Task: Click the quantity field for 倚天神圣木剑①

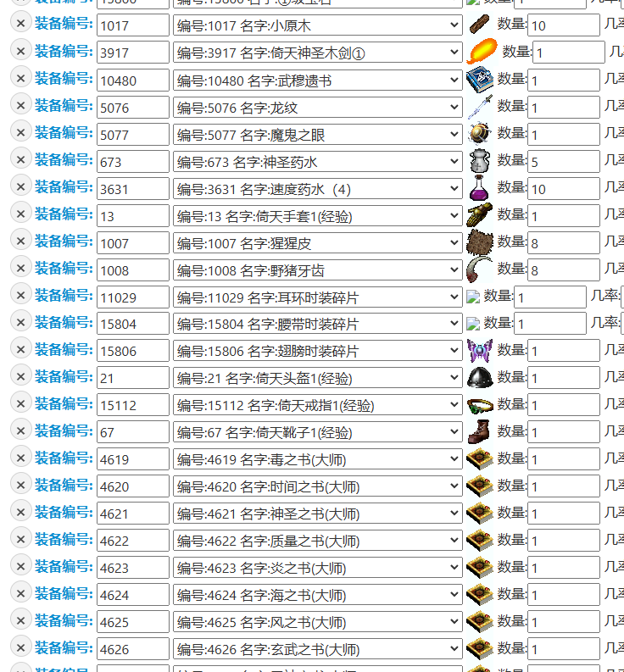Action: (569, 53)
